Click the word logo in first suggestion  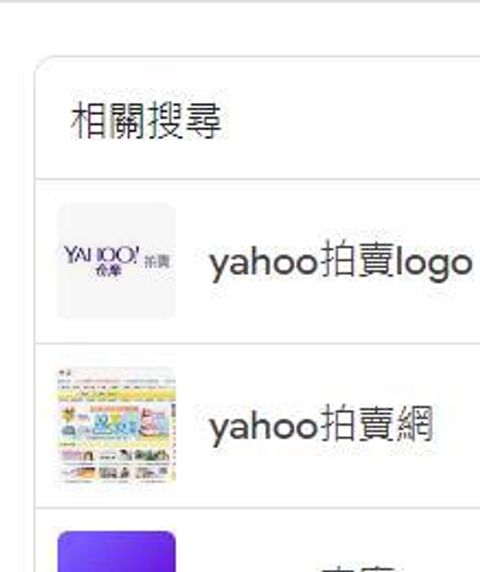pyautogui.click(x=433, y=263)
